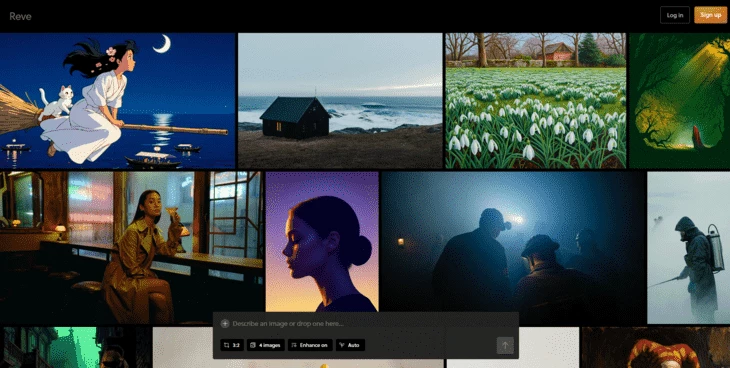
Task: Open the woman drinking at bar image
Action: [x=132, y=247]
